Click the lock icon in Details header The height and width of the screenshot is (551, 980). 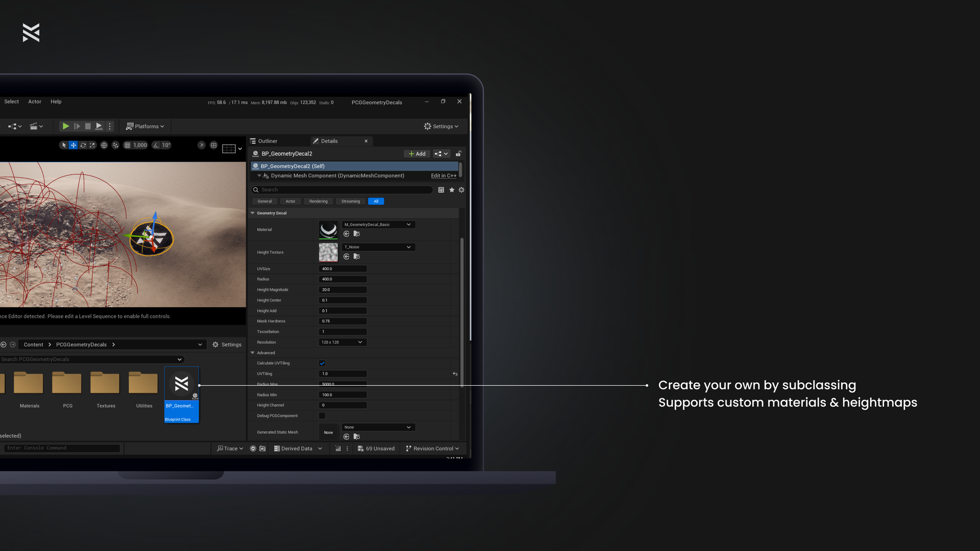coord(458,154)
